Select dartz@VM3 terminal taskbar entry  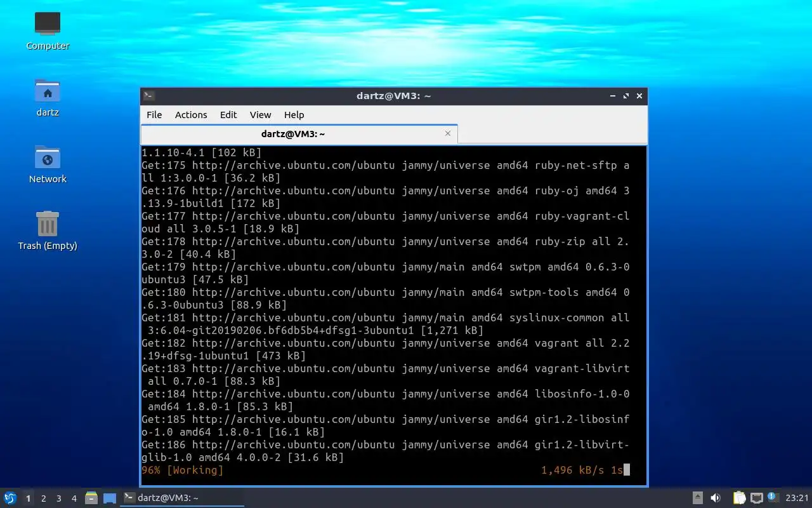[183, 498]
